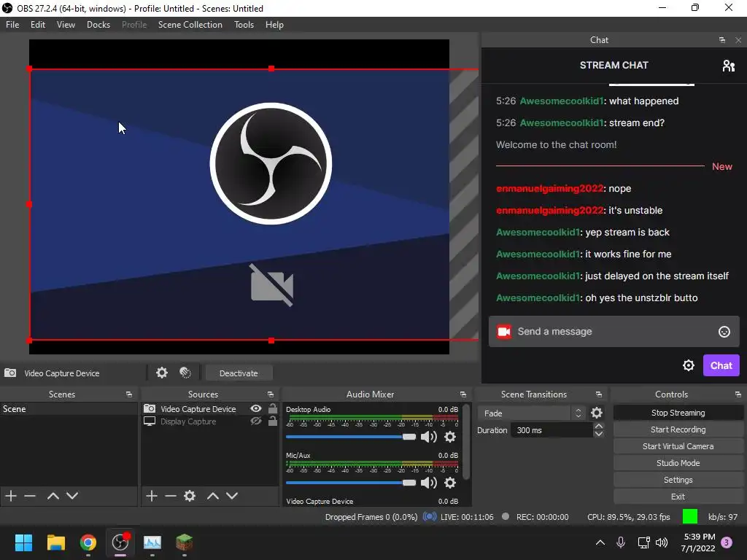Open the Tools menu
The width and height of the screenshot is (747, 560).
pyautogui.click(x=244, y=25)
